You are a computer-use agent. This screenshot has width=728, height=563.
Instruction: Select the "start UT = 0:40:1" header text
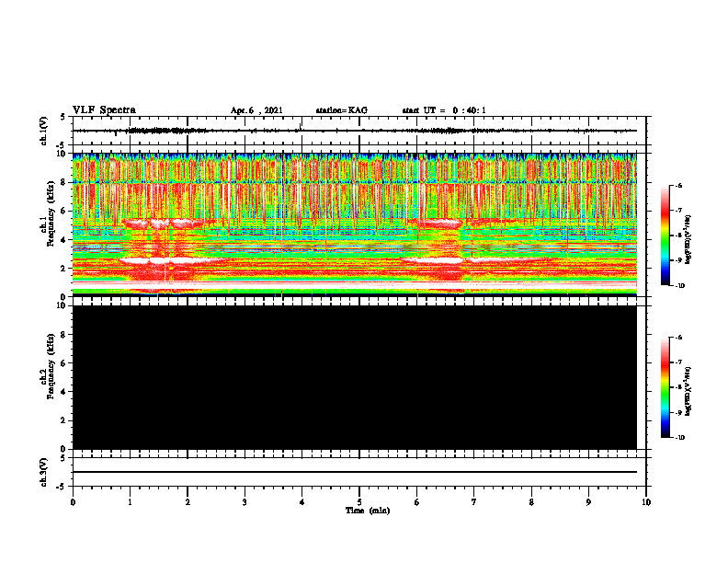444,110
